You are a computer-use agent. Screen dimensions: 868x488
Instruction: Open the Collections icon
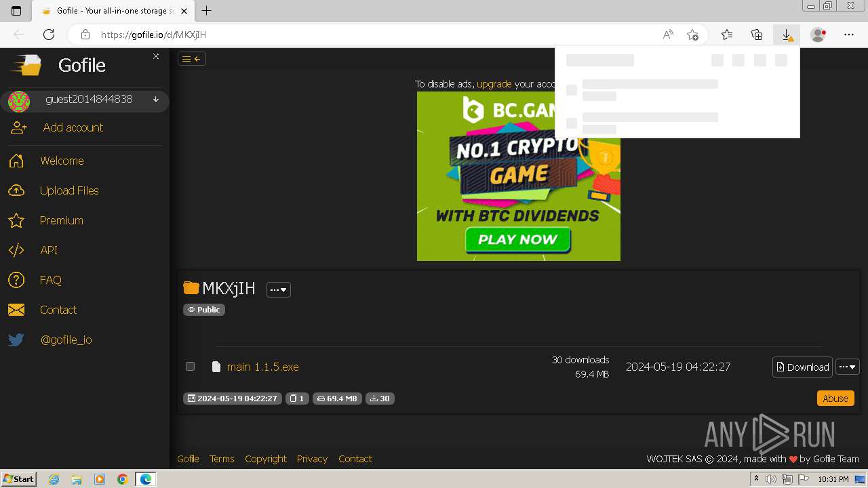click(757, 35)
